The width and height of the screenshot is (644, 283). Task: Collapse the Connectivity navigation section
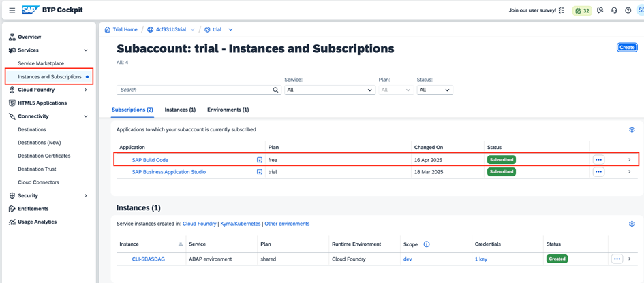point(85,116)
